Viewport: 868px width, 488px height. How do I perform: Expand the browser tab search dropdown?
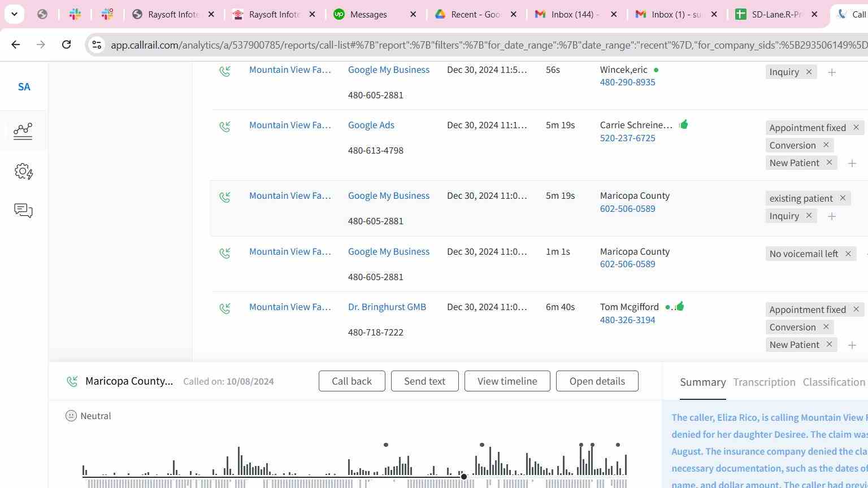[14, 14]
